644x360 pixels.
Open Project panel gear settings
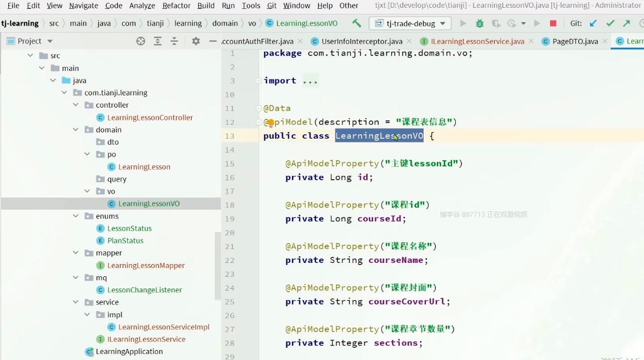tap(195, 41)
